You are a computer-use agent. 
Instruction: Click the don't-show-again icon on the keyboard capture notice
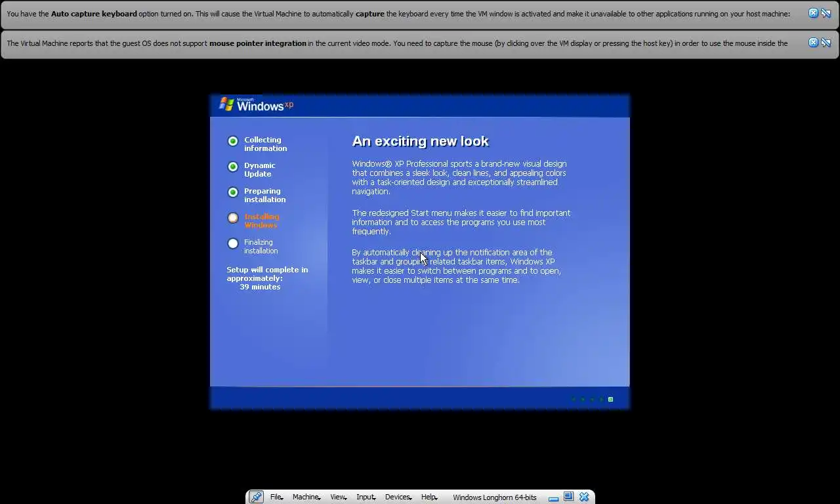pyautogui.click(x=826, y=13)
